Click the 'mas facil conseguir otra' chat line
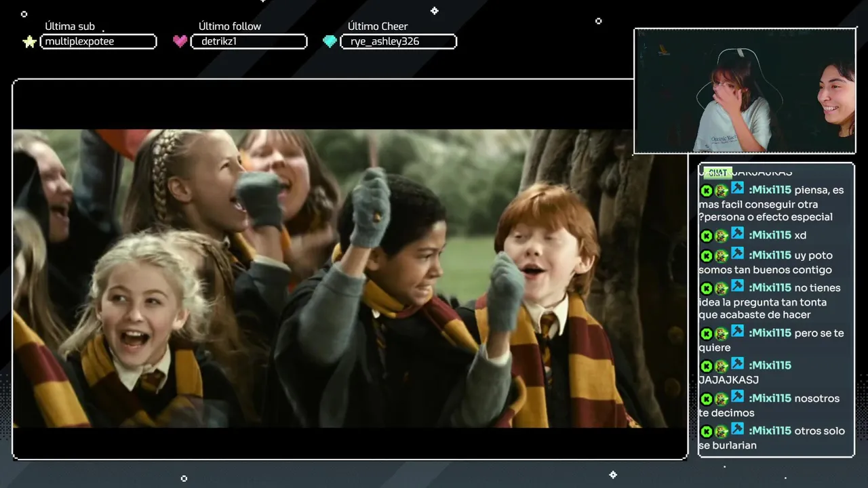Image resolution: width=868 pixels, height=488 pixels. coord(758,205)
